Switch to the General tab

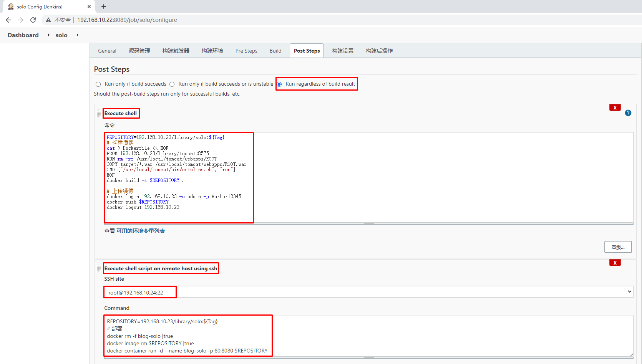107,51
